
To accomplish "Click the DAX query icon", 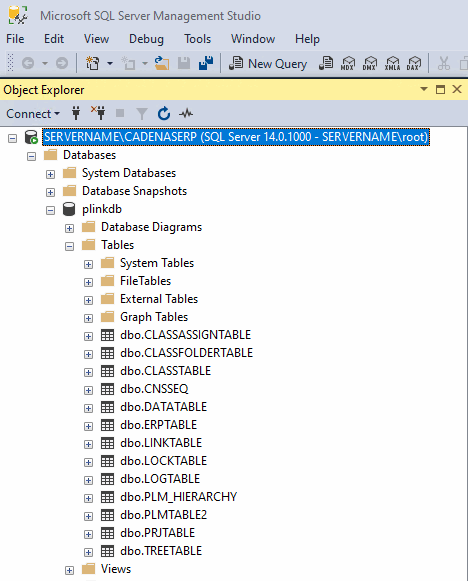I will (x=414, y=63).
